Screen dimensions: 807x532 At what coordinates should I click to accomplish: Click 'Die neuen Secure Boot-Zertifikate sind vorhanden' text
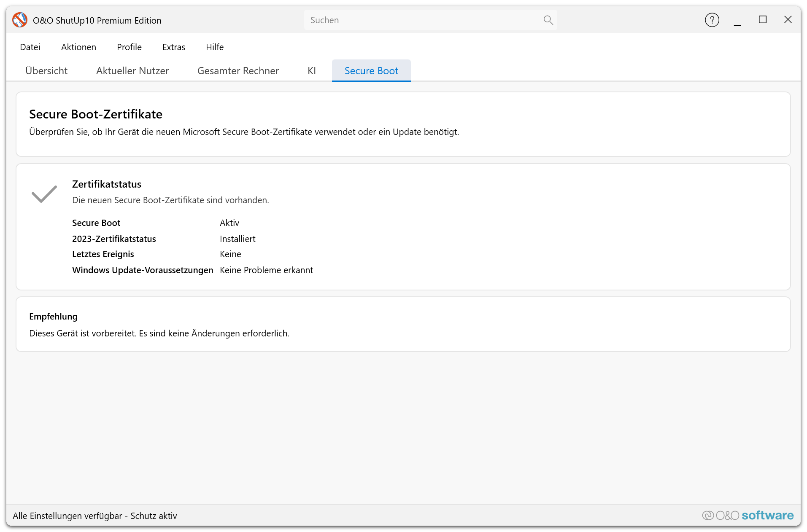pos(170,200)
